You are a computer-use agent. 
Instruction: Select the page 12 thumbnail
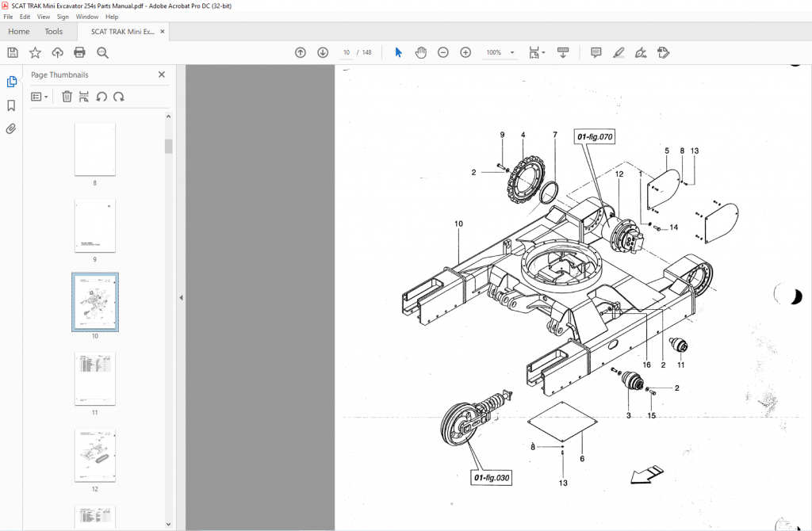(x=95, y=456)
